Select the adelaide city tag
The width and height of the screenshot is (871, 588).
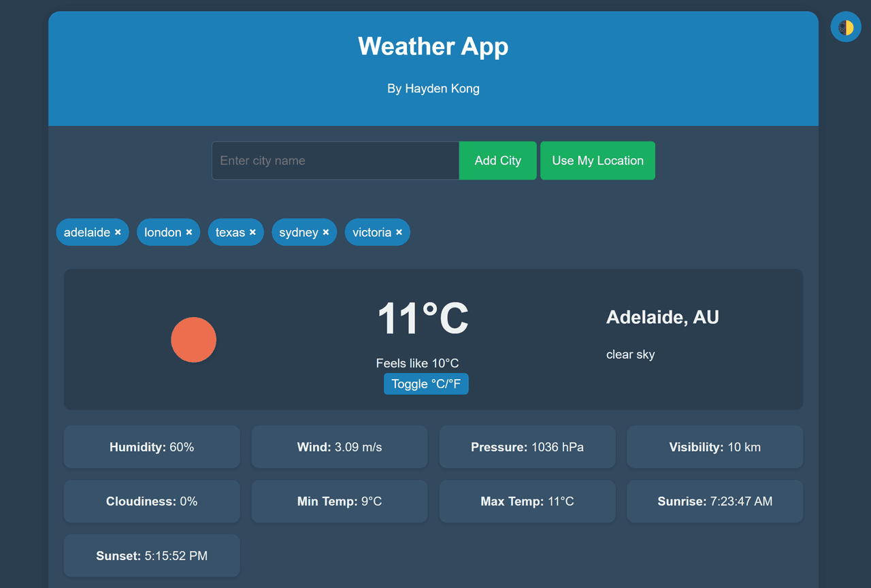(x=86, y=233)
